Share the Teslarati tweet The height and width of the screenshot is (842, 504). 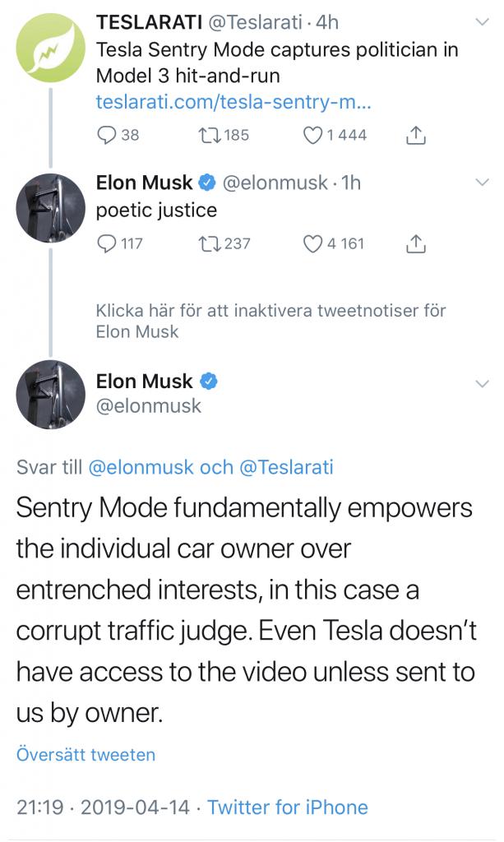pyautogui.click(x=415, y=135)
